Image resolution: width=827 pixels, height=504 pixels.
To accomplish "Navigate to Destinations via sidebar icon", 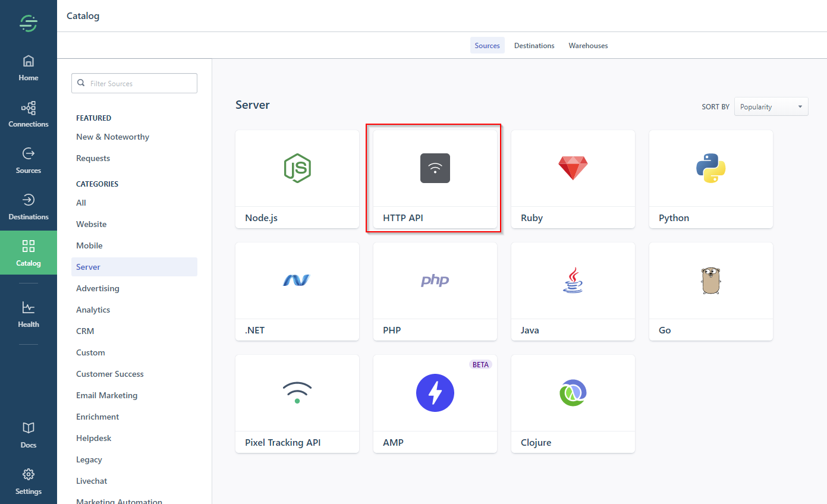I will point(28,206).
